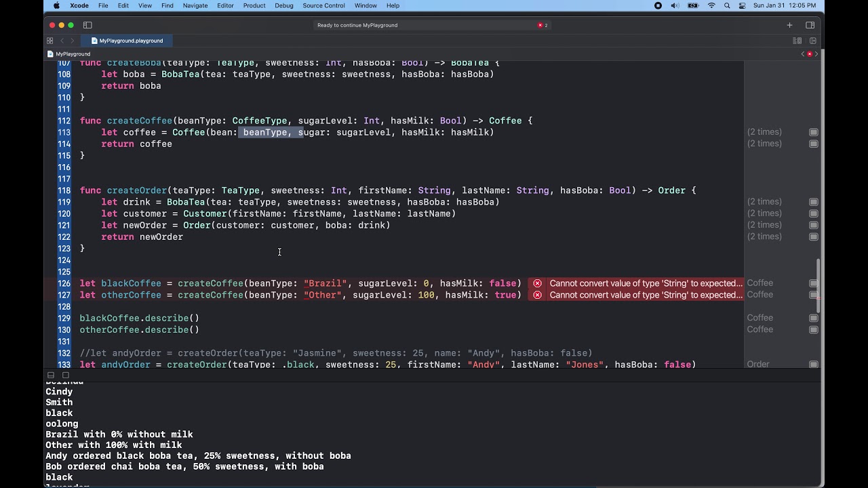868x488 pixels.
Task: Jump to previous issue arrow
Action: 802,54
